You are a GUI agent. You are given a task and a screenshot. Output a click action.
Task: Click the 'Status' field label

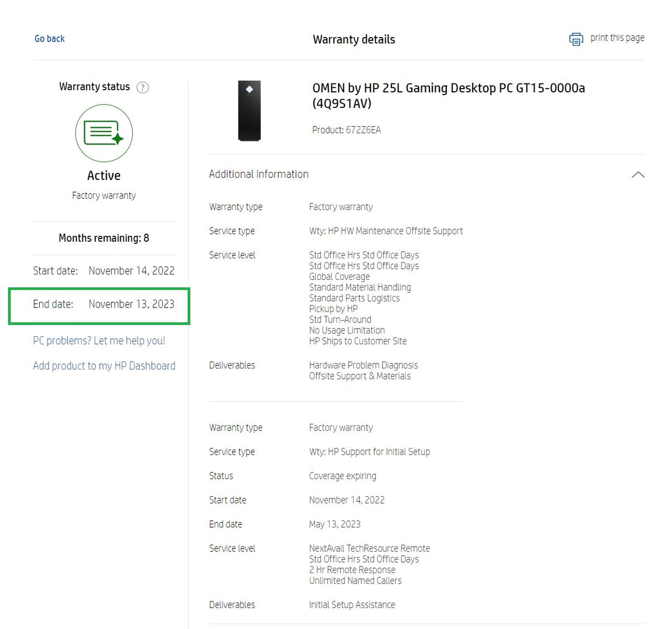click(221, 476)
